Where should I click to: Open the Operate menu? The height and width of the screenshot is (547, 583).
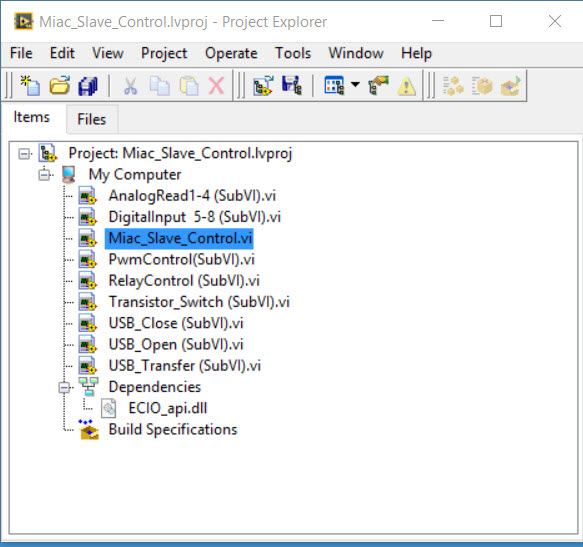tap(231, 54)
